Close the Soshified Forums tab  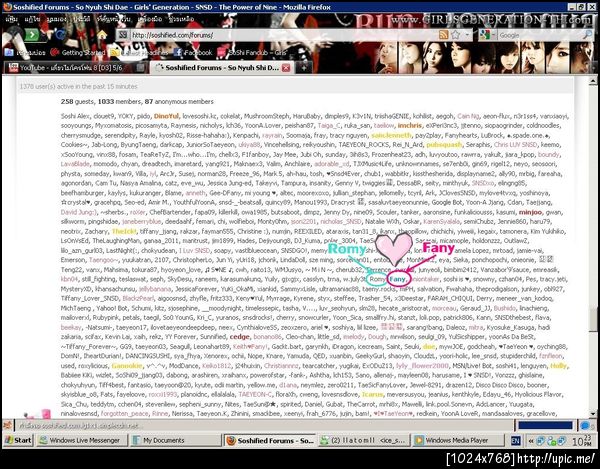click(286, 68)
